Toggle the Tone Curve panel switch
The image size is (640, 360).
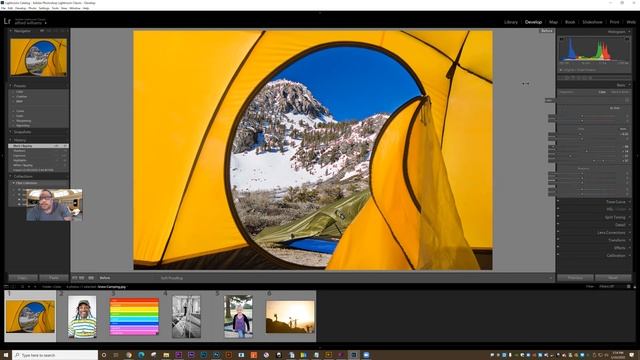(558, 202)
